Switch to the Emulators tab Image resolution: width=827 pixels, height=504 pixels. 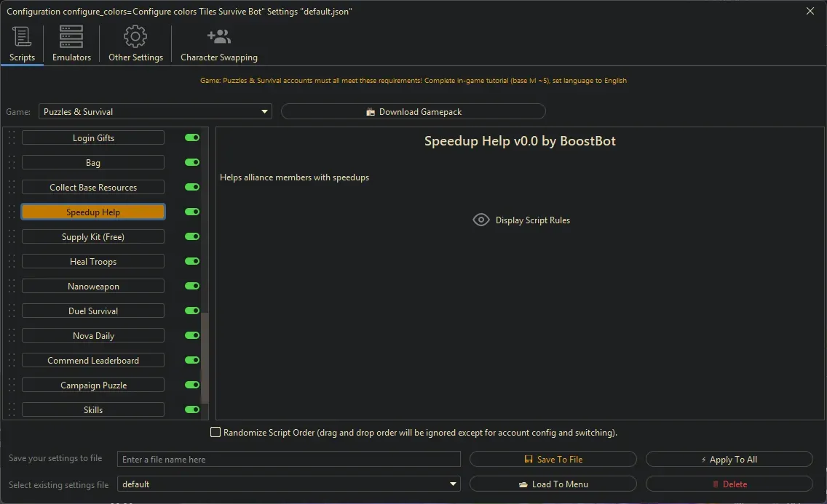click(x=71, y=44)
